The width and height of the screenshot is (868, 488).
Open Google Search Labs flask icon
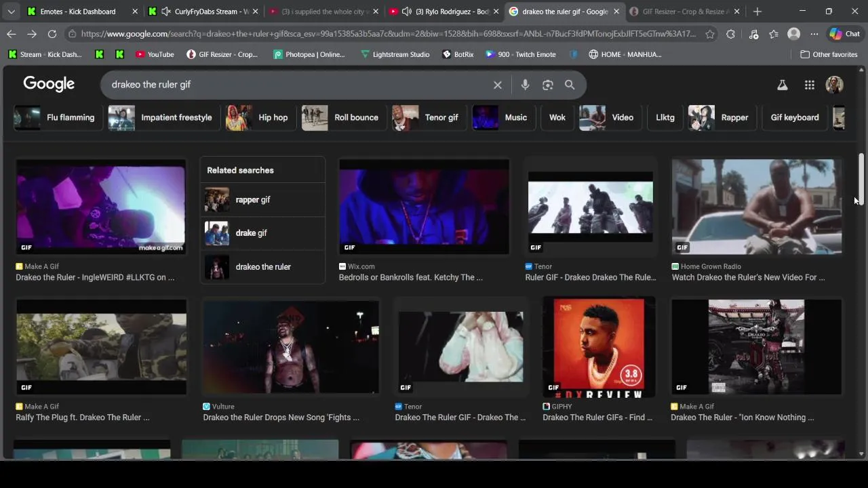click(782, 85)
